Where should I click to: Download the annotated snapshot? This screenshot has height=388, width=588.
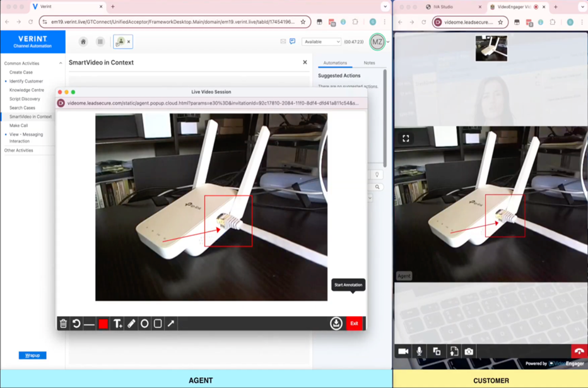tap(336, 324)
